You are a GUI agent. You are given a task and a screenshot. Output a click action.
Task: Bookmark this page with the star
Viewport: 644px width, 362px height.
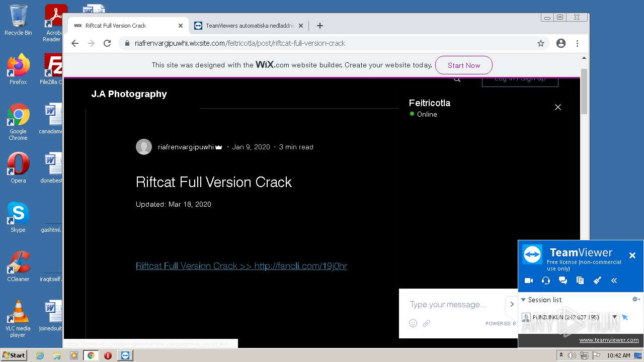click(541, 43)
